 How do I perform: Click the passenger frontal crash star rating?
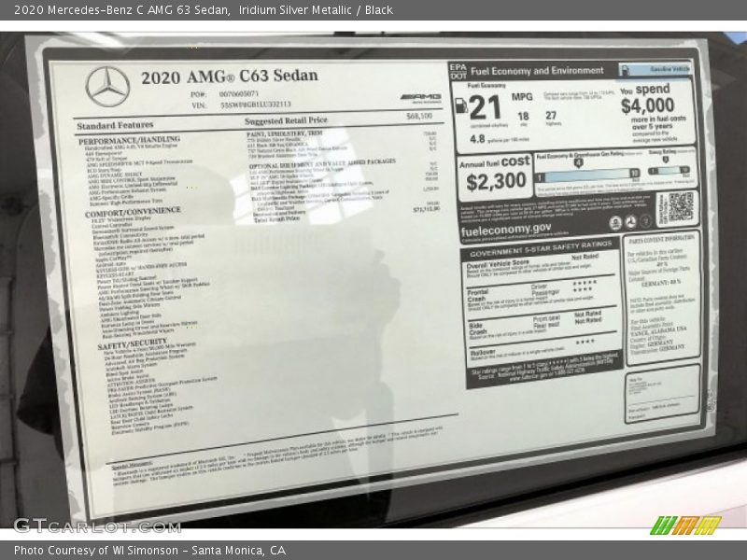tap(582, 289)
